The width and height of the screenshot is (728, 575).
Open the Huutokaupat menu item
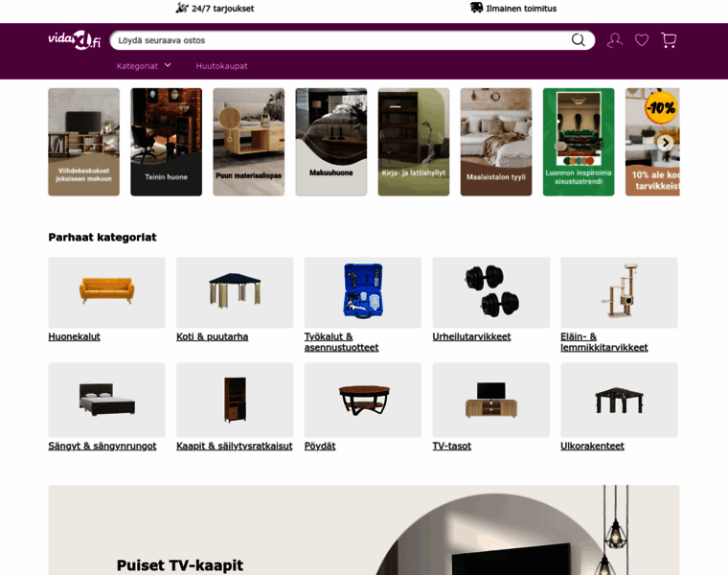[221, 66]
